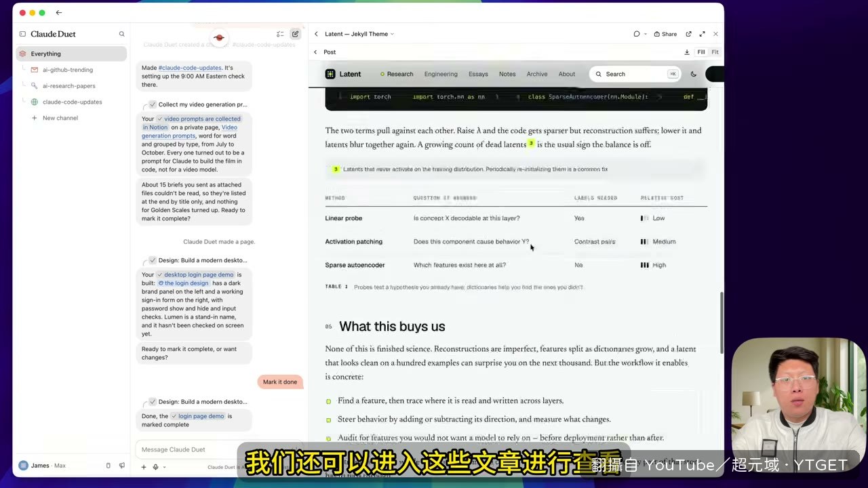Open the dropdown arrow next to microphone
The height and width of the screenshot is (488, 868).
[164, 467]
